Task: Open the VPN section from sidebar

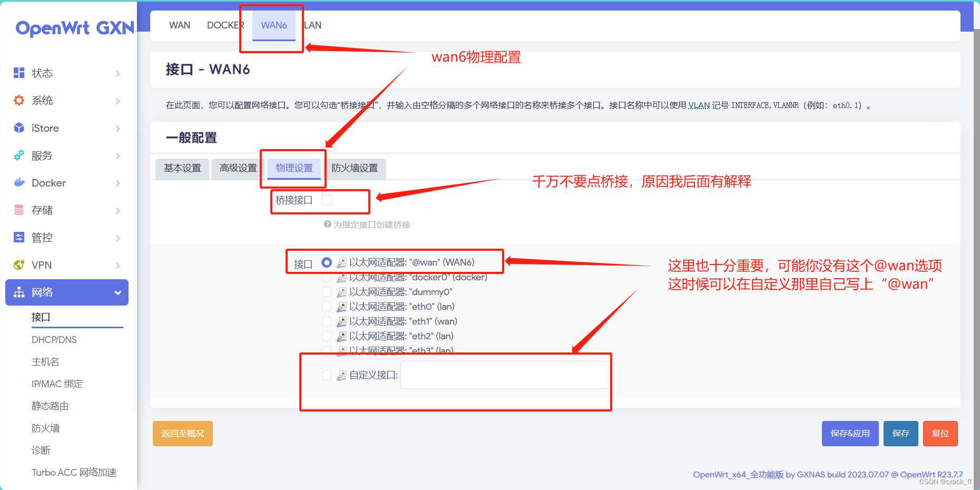Action: (41, 265)
